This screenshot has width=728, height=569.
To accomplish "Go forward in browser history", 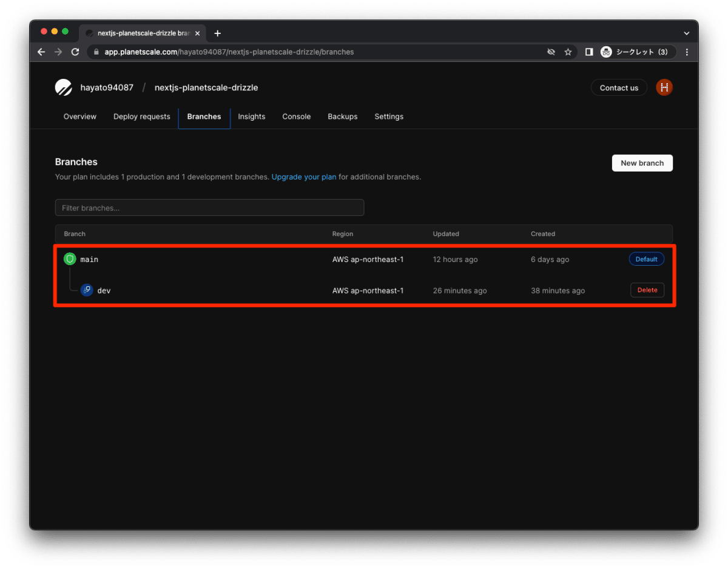I will [x=58, y=52].
